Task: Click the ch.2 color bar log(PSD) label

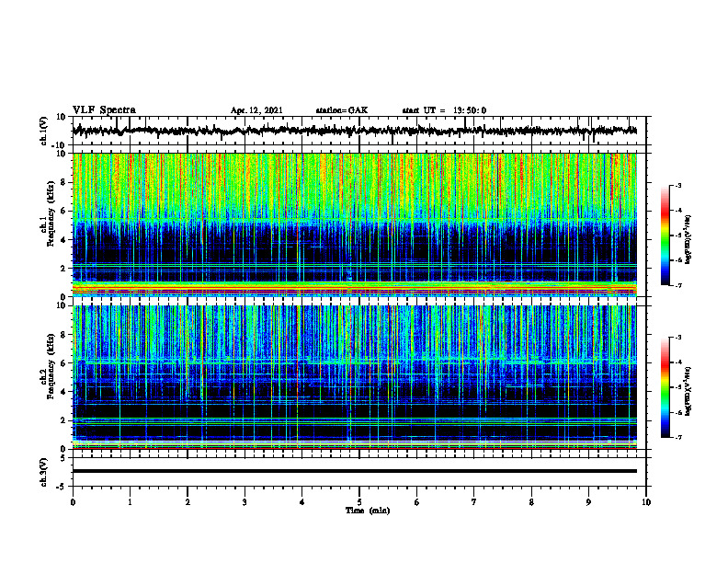Action: coord(689,392)
